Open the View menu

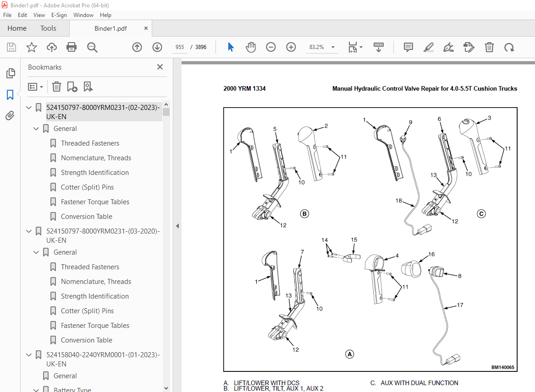[x=39, y=15]
